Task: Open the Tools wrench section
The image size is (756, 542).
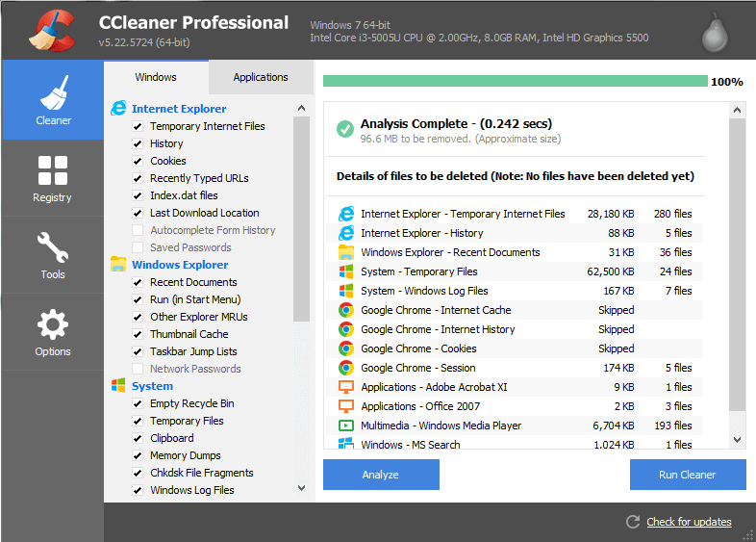Action: coord(53,255)
